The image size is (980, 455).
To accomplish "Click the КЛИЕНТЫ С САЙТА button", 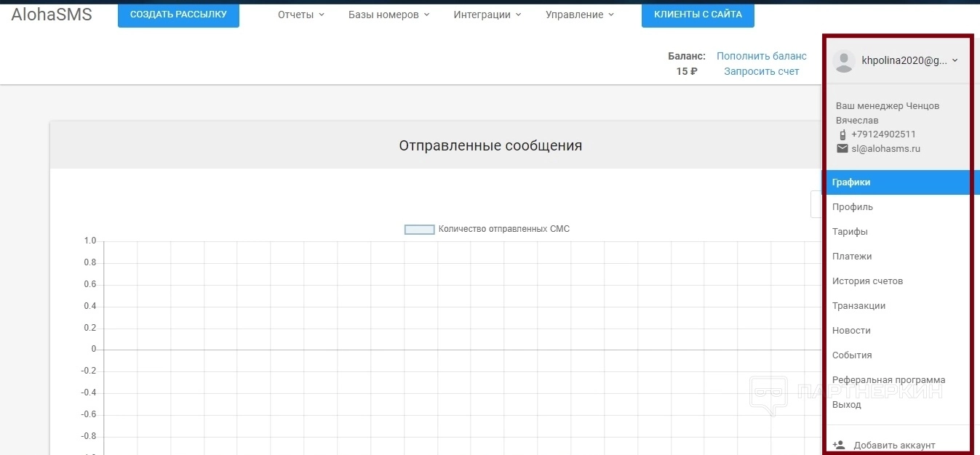I will [698, 15].
